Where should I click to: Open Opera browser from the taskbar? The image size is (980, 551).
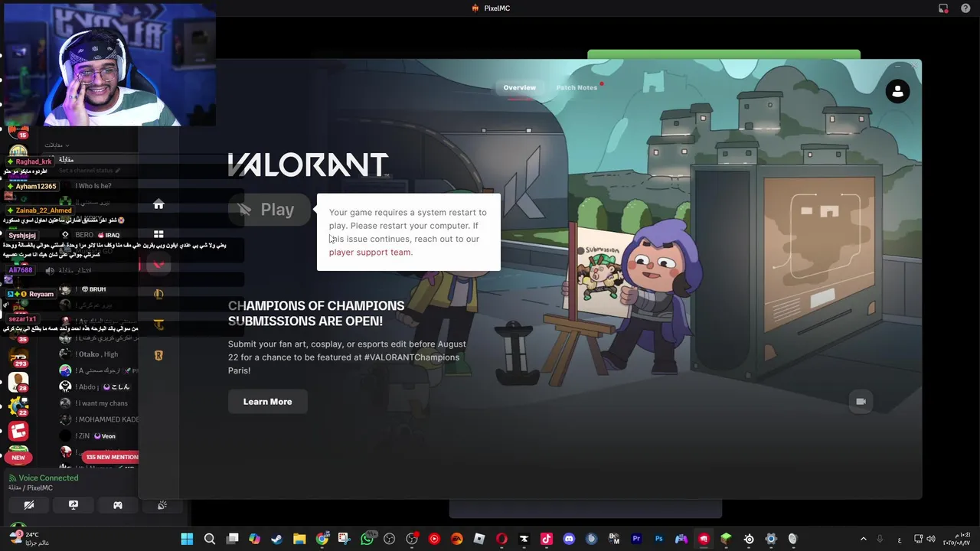(501, 539)
